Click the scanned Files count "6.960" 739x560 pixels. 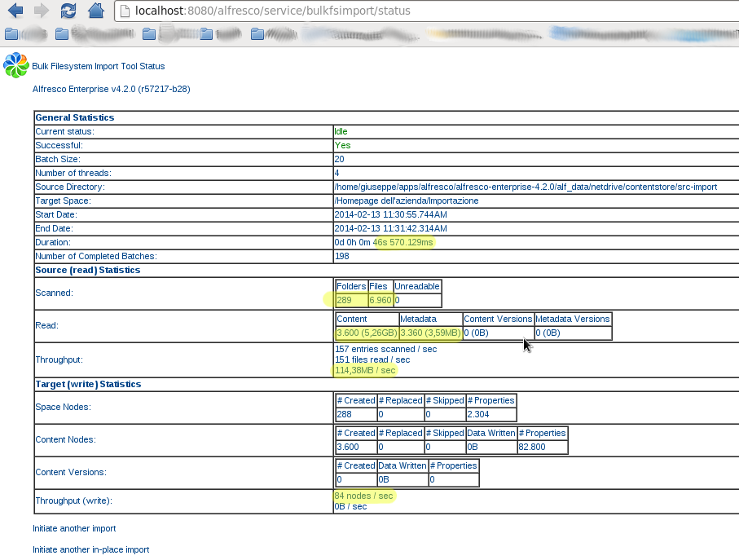tap(380, 300)
